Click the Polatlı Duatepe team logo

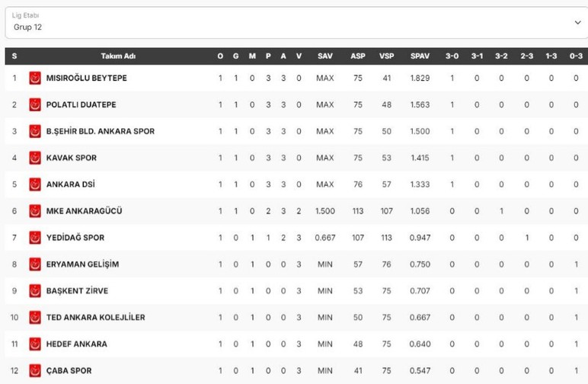click(35, 104)
